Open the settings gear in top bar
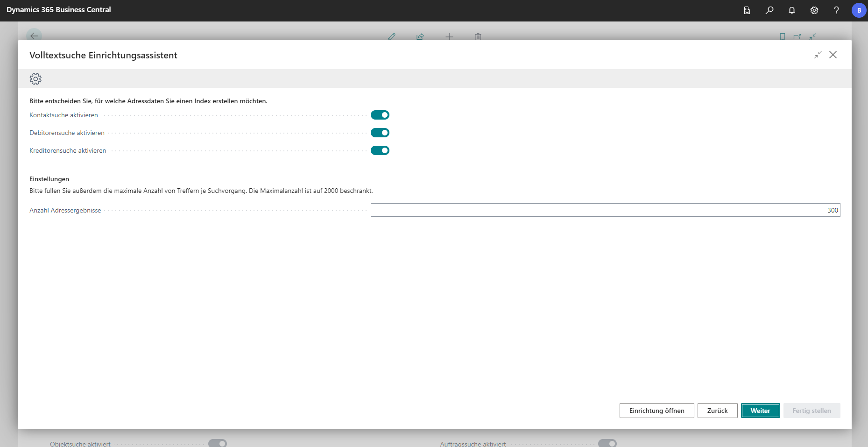868x447 pixels. 814,10
